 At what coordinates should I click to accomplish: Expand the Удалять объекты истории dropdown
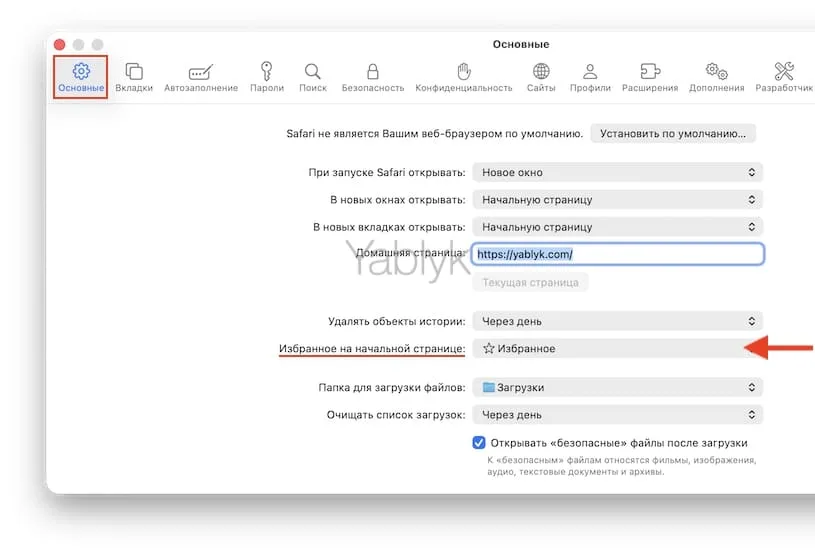click(x=617, y=321)
